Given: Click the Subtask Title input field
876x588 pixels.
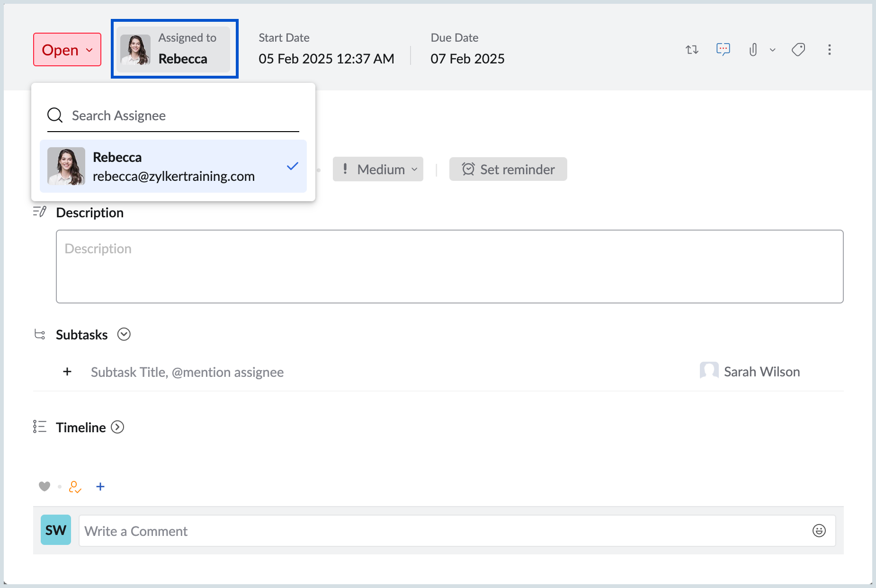Looking at the screenshot, I should (x=188, y=372).
